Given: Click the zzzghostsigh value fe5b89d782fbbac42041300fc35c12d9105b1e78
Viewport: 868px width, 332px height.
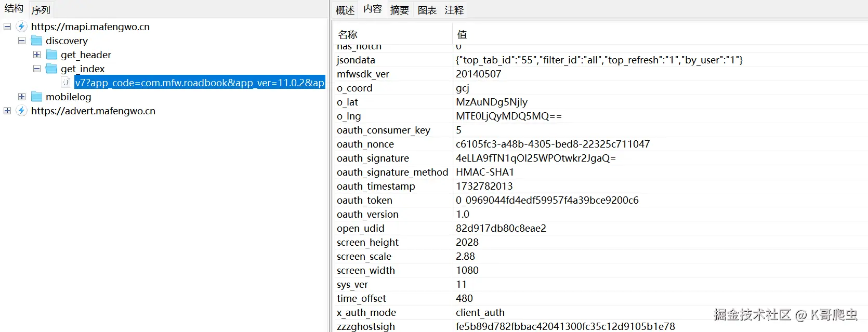Looking at the screenshot, I should pos(565,326).
